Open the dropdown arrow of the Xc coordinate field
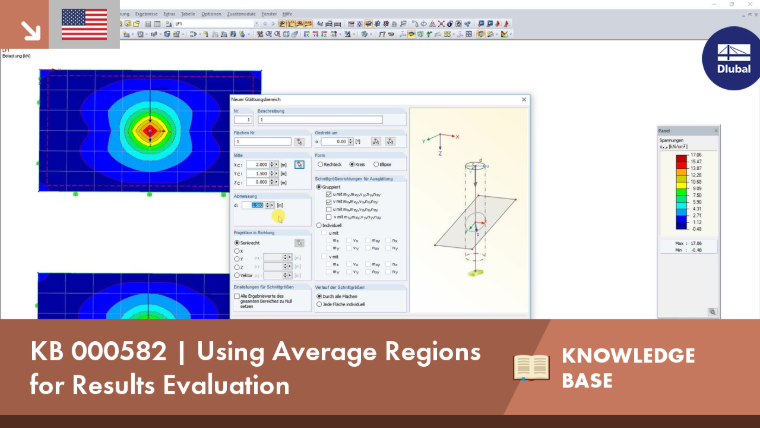The height and width of the screenshot is (428, 760). [276, 165]
